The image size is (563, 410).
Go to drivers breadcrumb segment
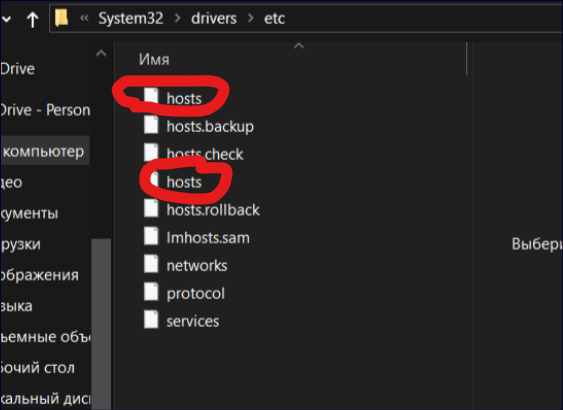(214, 19)
